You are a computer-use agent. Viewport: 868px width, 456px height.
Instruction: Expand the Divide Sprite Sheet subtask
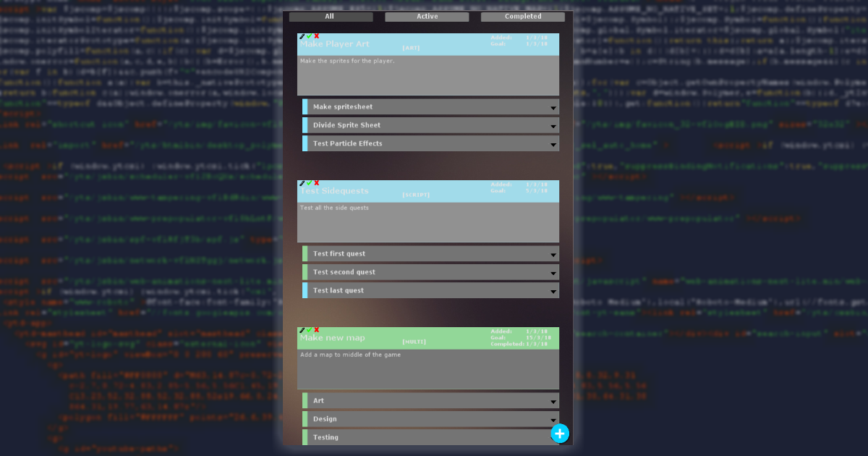(x=553, y=126)
